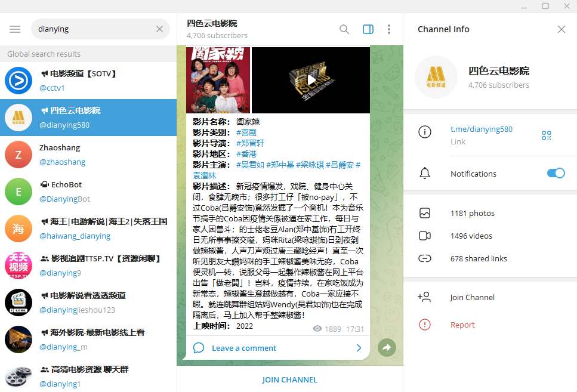Image resolution: width=577 pixels, height=392 pixels.
Task: Toggle the right info side panel icon
Action: (368, 29)
